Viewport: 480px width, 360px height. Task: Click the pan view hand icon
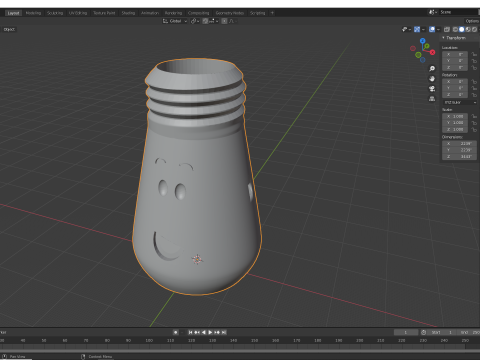(x=432, y=79)
